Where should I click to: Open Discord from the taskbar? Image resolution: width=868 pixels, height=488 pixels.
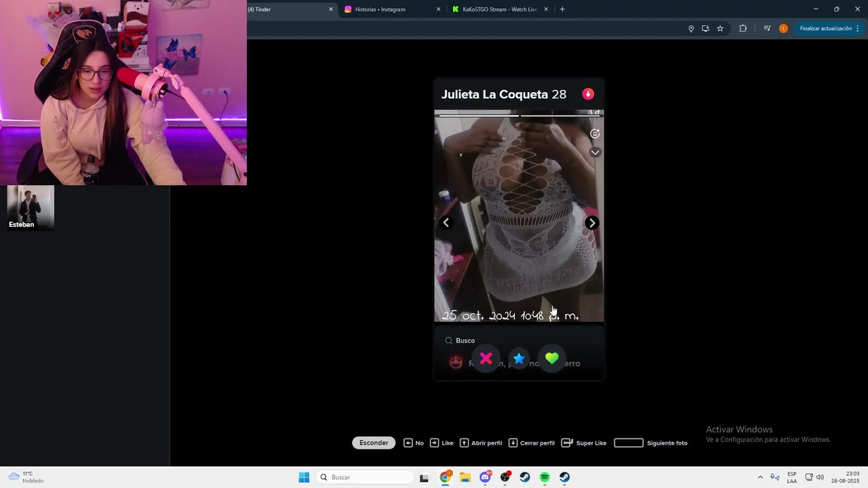point(485,477)
